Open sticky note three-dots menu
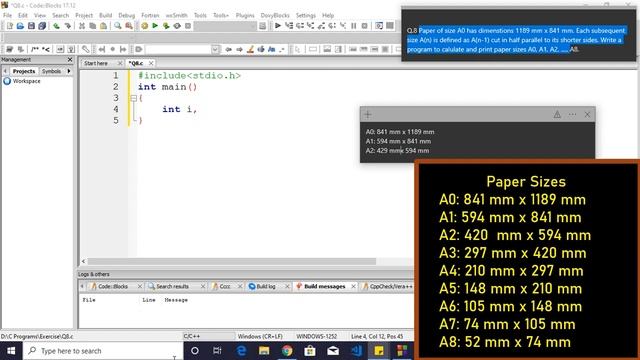 572,115
